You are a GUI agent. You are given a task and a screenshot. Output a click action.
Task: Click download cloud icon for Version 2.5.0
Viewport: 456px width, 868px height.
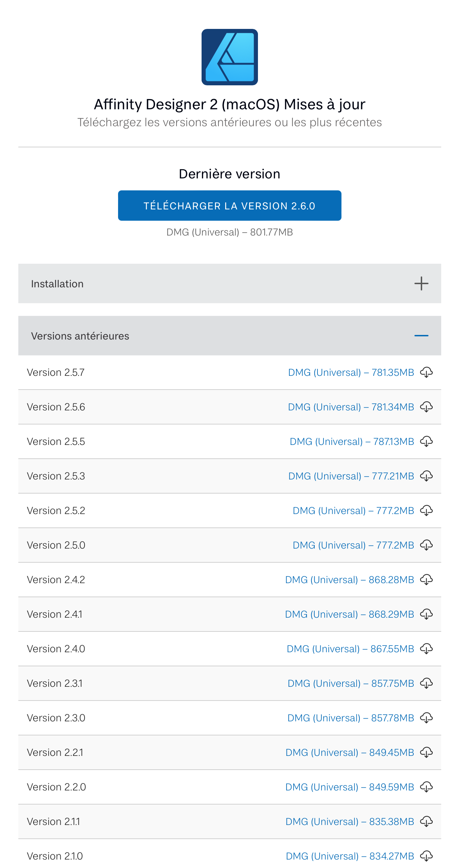click(426, 545)
